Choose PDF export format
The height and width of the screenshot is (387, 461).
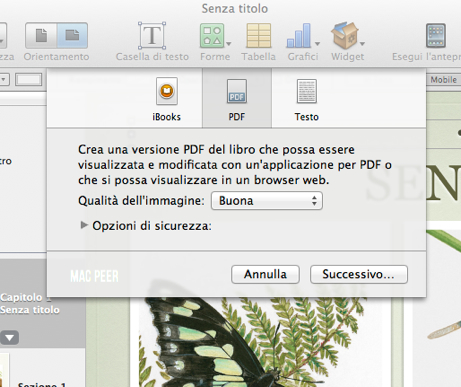click(x=237, y=98)
